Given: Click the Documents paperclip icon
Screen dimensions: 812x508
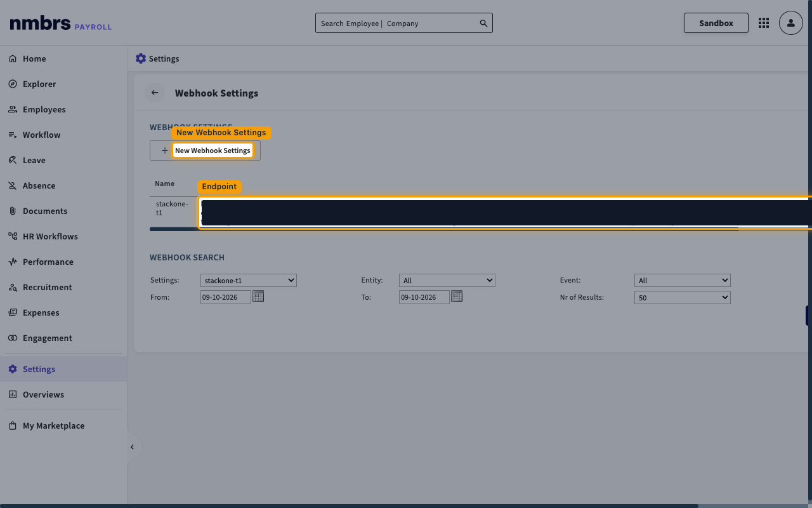Looking at the screenshot, I should pos(13,211).
